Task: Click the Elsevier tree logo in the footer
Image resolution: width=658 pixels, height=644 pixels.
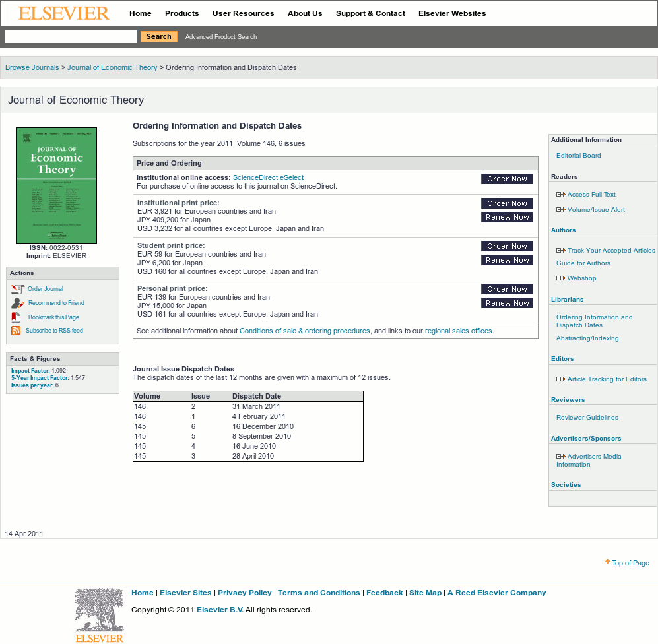Action: pos(100,616)
